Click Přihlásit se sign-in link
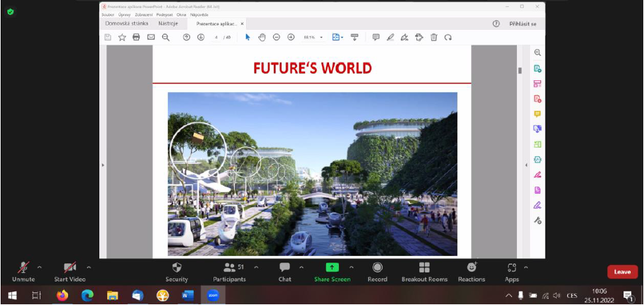The image size is (644, 305). pos(523,24)
